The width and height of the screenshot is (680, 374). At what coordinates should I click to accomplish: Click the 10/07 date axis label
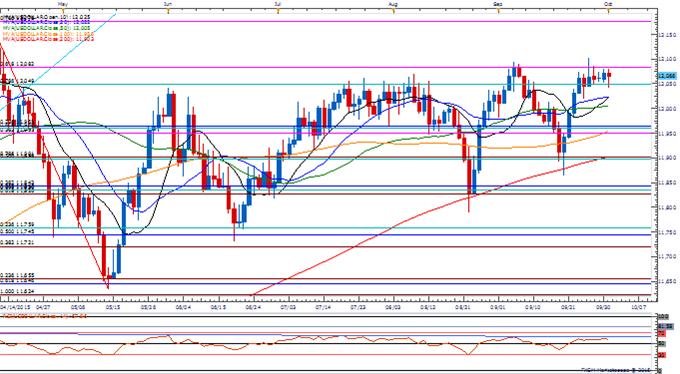(x=638, y=307)
